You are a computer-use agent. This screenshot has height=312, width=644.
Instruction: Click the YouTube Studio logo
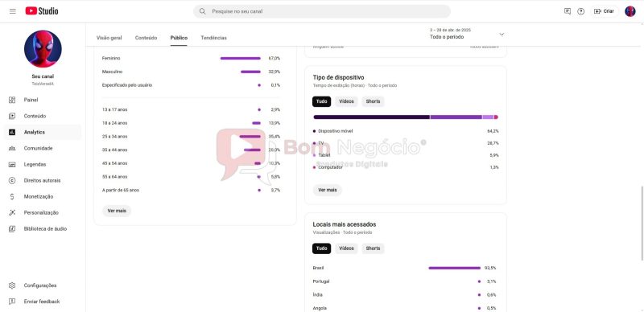42,11
